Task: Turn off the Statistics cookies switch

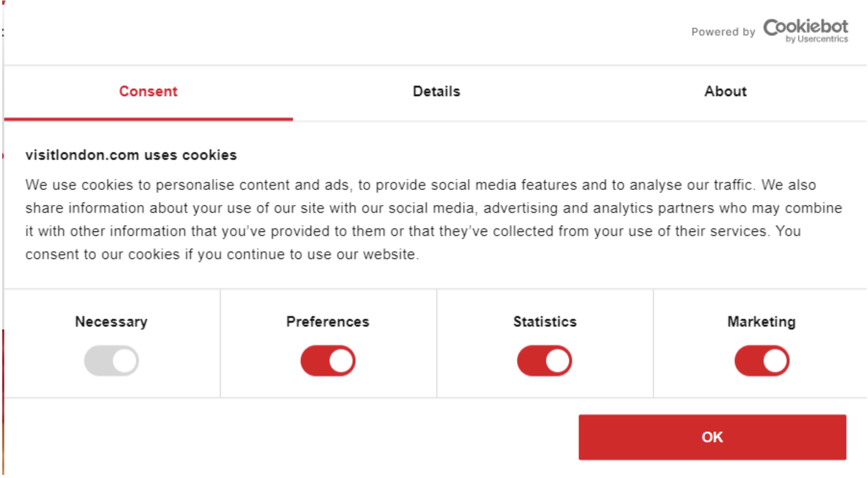Action: (544, 361)
